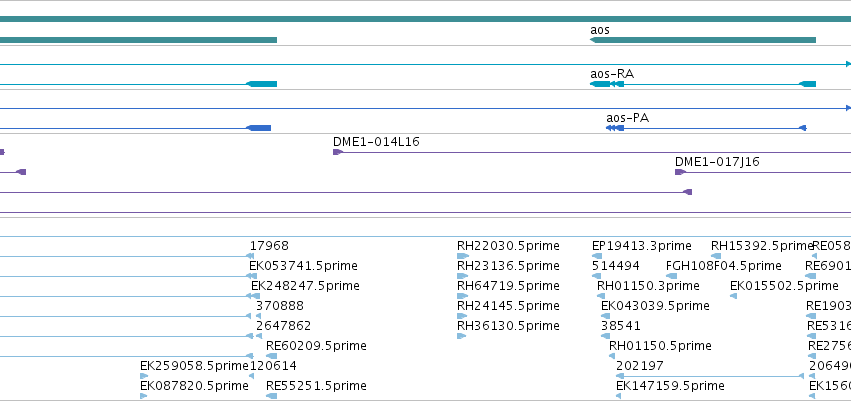Select the EK043039.5prime EST label

[655, 306]
